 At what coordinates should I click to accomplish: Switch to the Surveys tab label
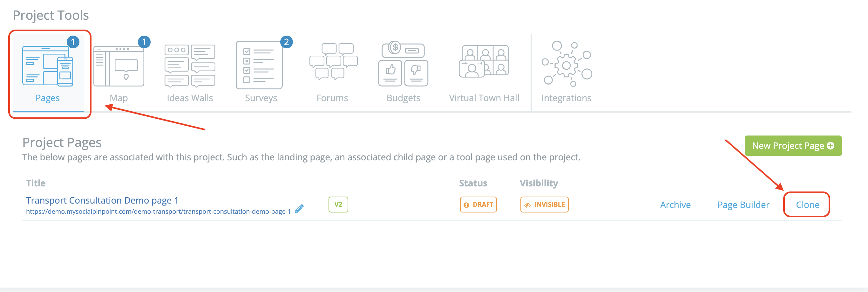coord(261,98)
